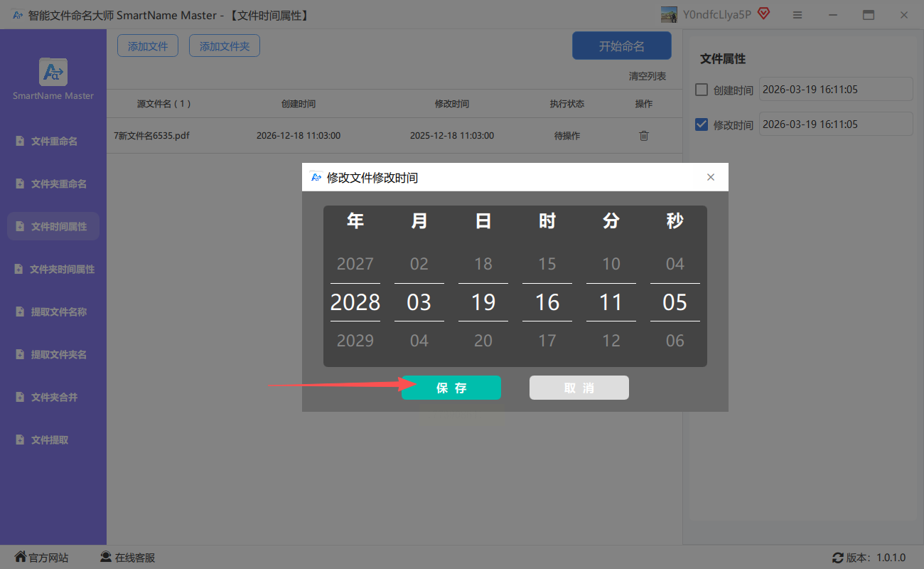This screenshot has height=569, width=924.
Task: Open 文件夹合并 in sidebar
Action: (x=53, y=397)
